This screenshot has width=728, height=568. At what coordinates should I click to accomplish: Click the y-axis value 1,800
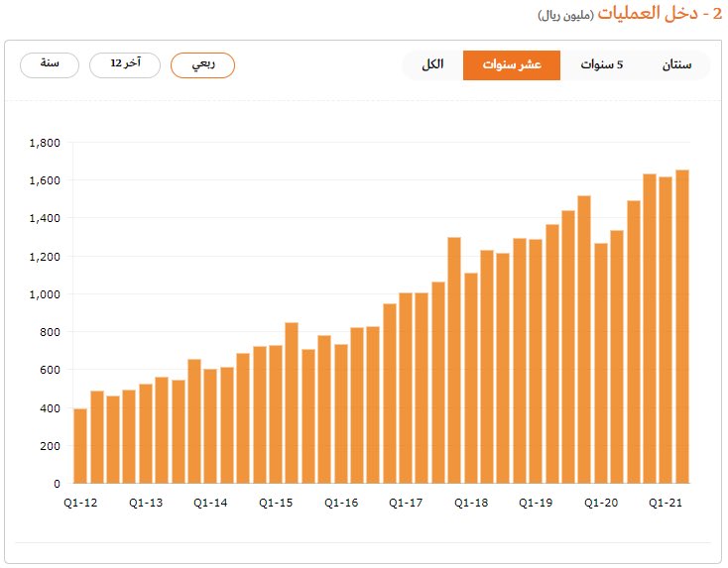pyautogui.click(x=45, y=143)
